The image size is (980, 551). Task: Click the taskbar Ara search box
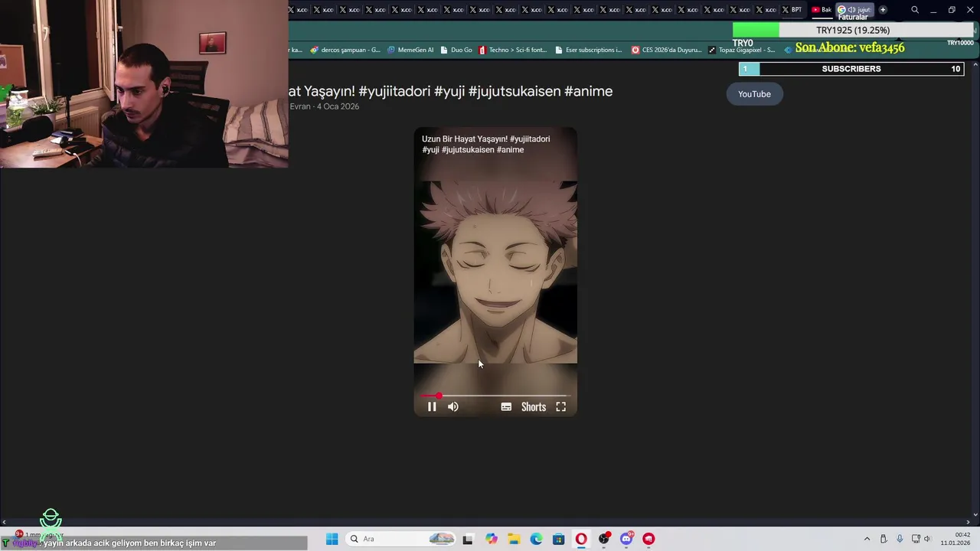click(402, 539)
